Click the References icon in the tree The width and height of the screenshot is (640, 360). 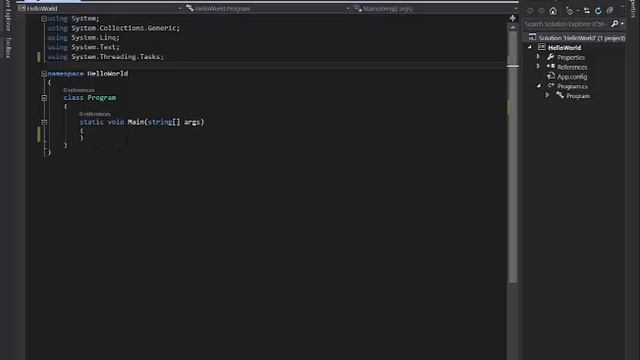(551, 66)
